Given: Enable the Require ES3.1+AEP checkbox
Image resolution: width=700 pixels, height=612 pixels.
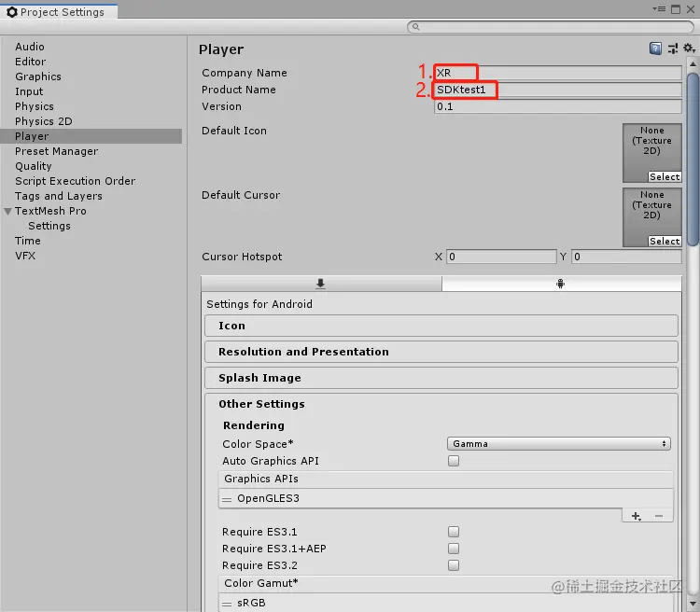Looking at the screenshot, I should [454, 549].
